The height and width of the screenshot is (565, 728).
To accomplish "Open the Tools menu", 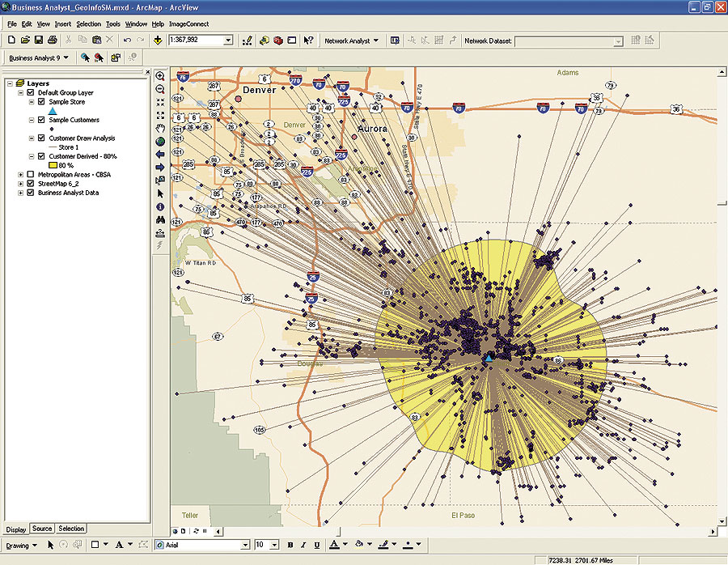I will 112,23.
